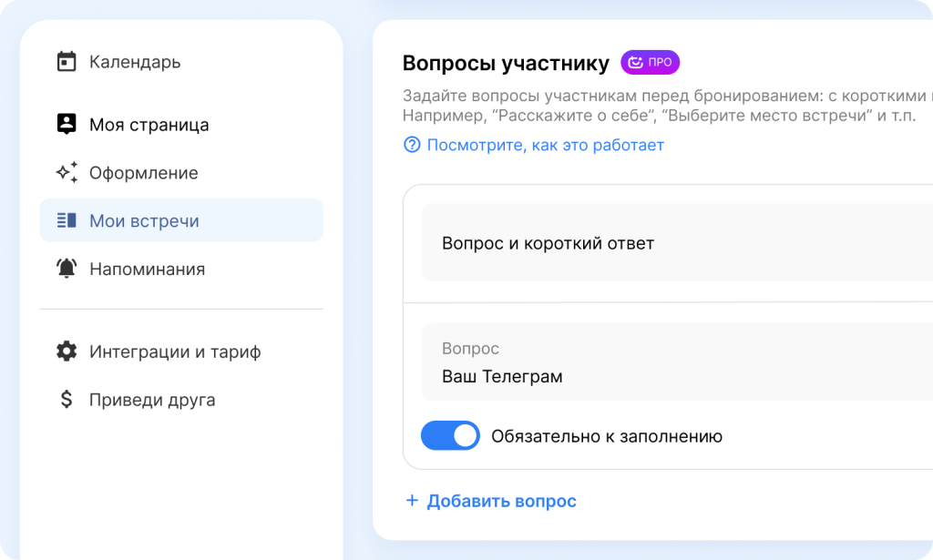Click the purple ПРО badge
The width and height of the screenshot is (933, 560).
[651, 63]
